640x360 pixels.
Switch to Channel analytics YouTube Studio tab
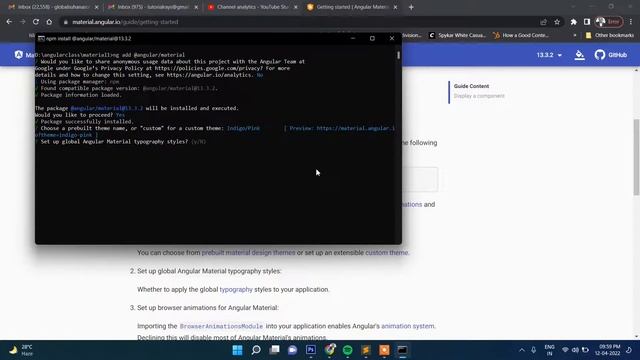point(252,7)
